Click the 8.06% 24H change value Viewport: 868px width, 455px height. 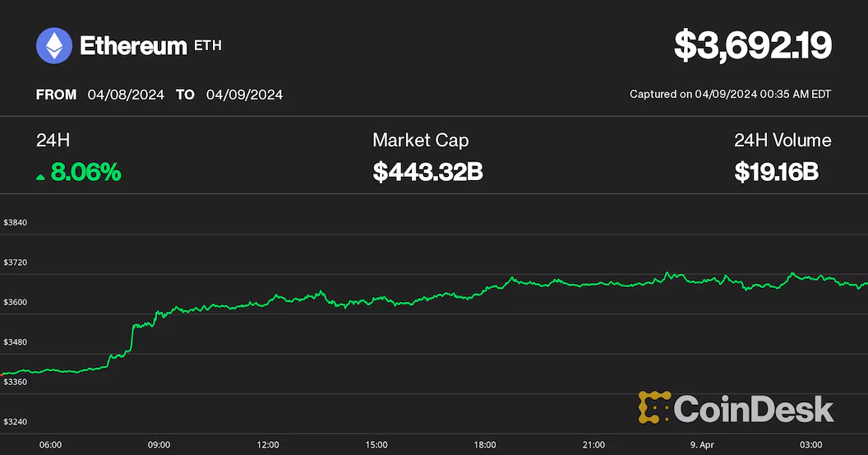[x=85, y=173]
